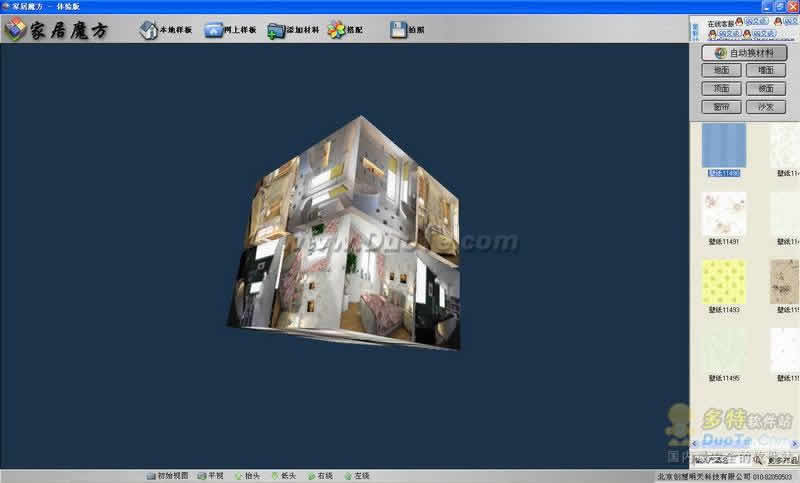The height and width of the screenshot is (483, 800).
Task: Select the 搭配 color matching tool
Action: pyautogui.click(x=345, y=30)
